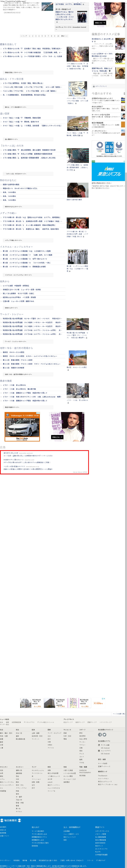The width and height of the screenshot is (127, 868).
Task: Open the 遠い国家 section heading
Action: 5,114
